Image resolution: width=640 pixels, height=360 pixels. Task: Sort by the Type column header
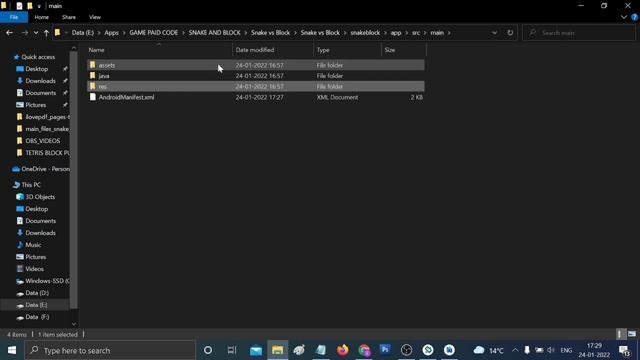pyautogui.click(x=347, y=50)
